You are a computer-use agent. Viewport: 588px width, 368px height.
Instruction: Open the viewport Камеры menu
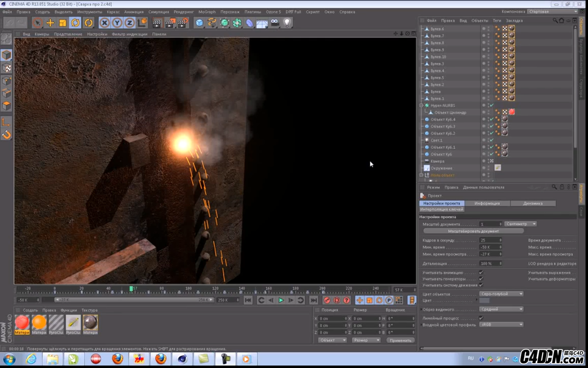pyautogui.click(x=42, y=34)
